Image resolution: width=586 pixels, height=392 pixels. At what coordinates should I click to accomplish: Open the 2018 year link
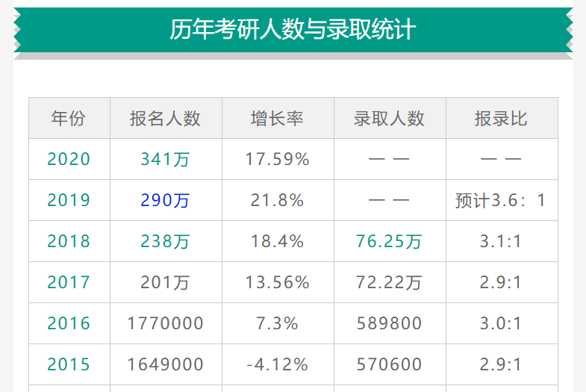point(69,241)
